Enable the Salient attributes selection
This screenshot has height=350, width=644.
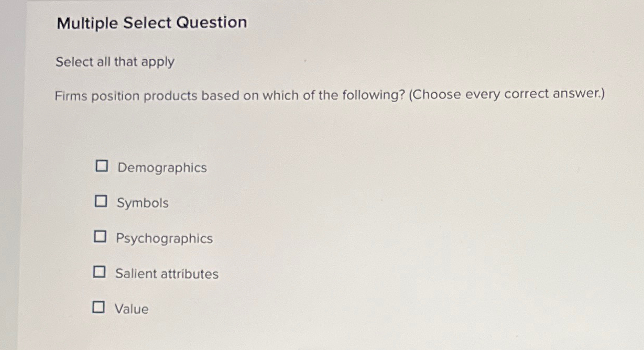click(99, 272)
